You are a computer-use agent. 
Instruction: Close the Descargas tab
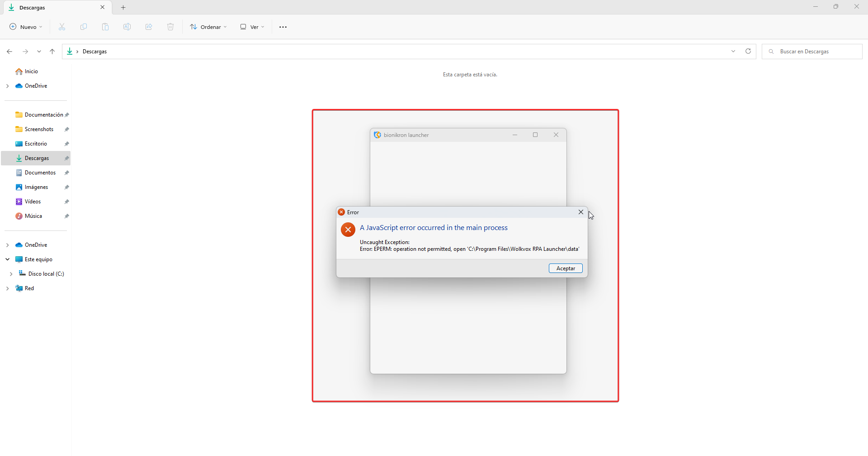(x=103, y=7)
